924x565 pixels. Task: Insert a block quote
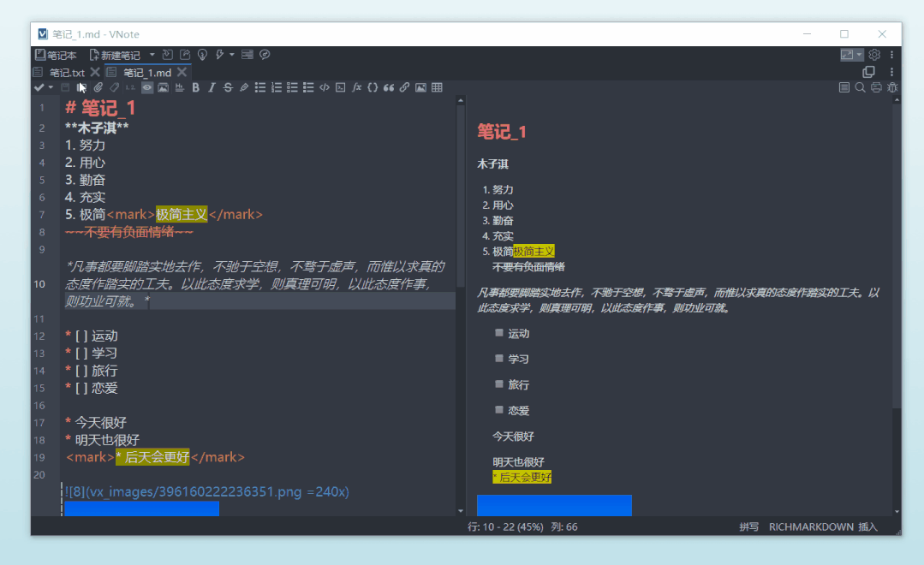click(x=389, y=88)
